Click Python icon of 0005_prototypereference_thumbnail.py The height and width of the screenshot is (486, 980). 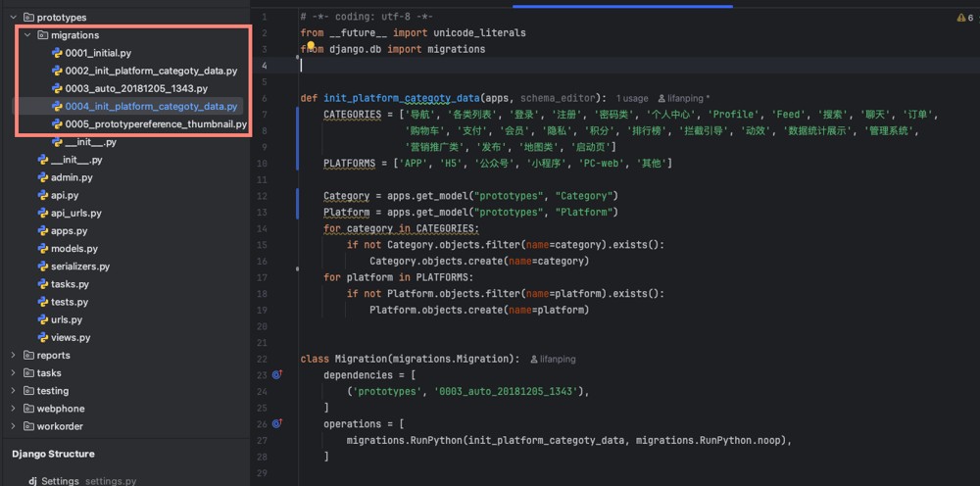click(x=57, y=124)
